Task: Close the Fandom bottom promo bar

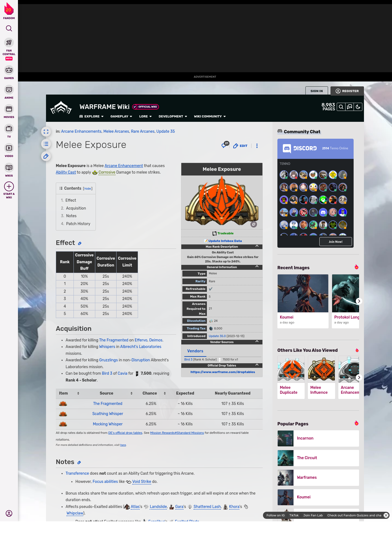Action: pyautogui.click(x=386, y=515)
